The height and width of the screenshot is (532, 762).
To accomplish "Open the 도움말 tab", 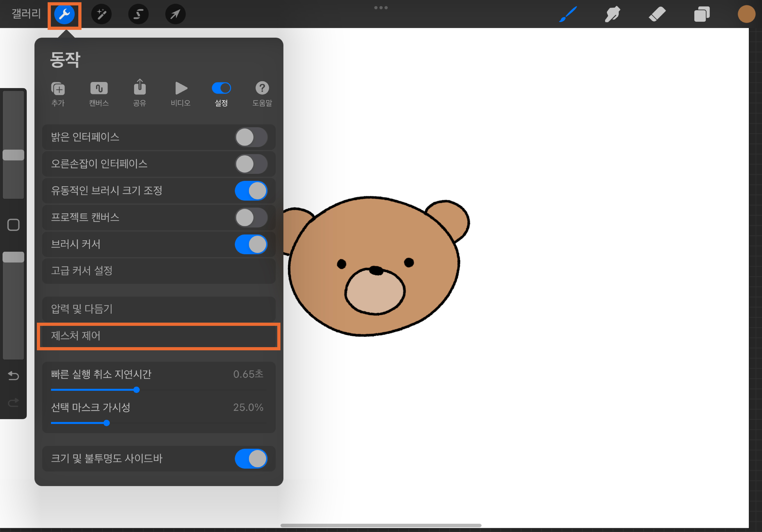I will coord(262,94).
